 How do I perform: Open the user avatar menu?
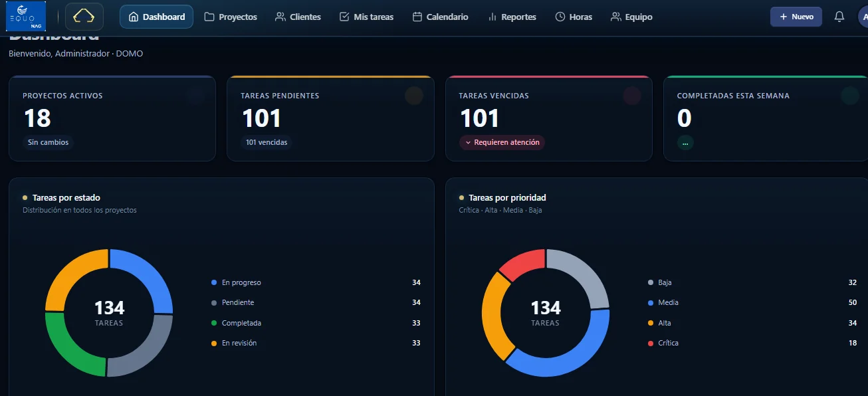tap(863, 17)
